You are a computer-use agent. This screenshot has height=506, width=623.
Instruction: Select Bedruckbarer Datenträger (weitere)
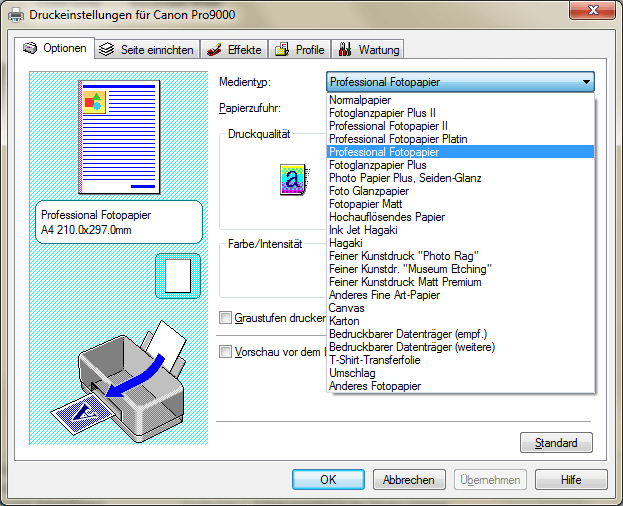[x=460, y=347]
